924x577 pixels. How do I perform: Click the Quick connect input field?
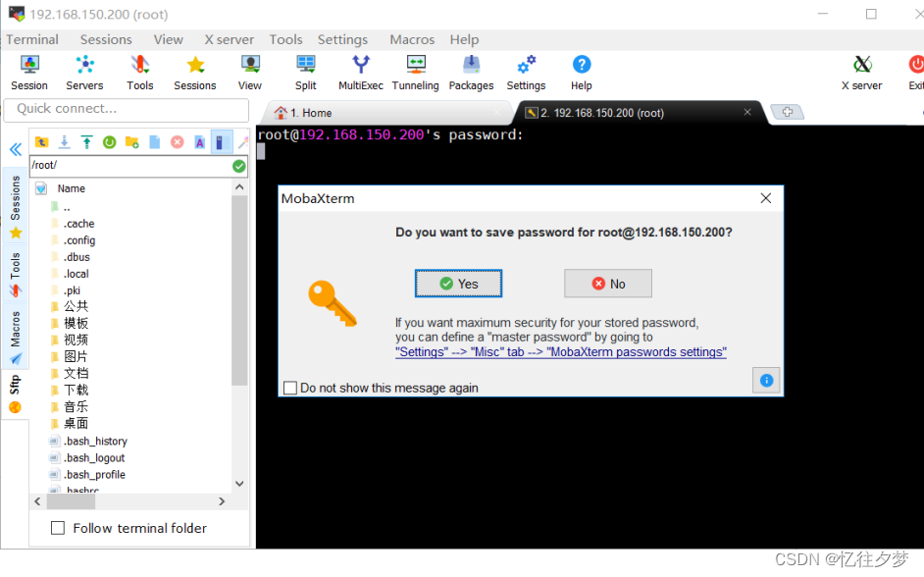coord(127,109)
